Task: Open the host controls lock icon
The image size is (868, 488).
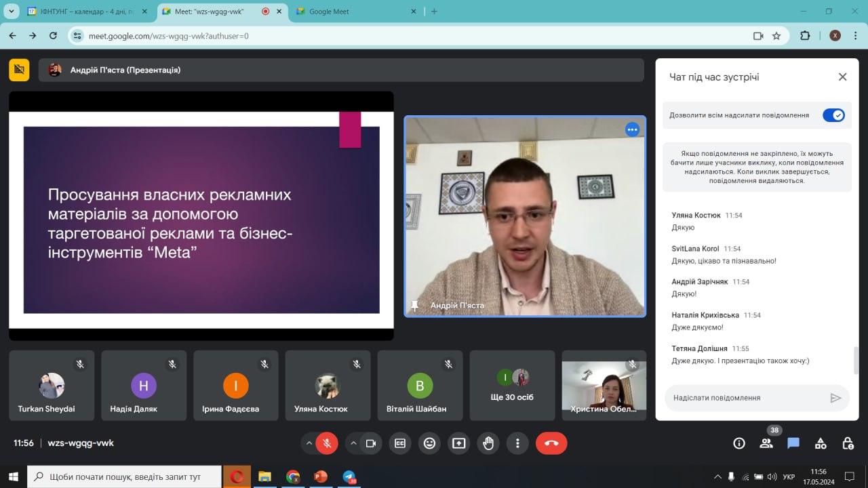Action: [x=848, y=443]
